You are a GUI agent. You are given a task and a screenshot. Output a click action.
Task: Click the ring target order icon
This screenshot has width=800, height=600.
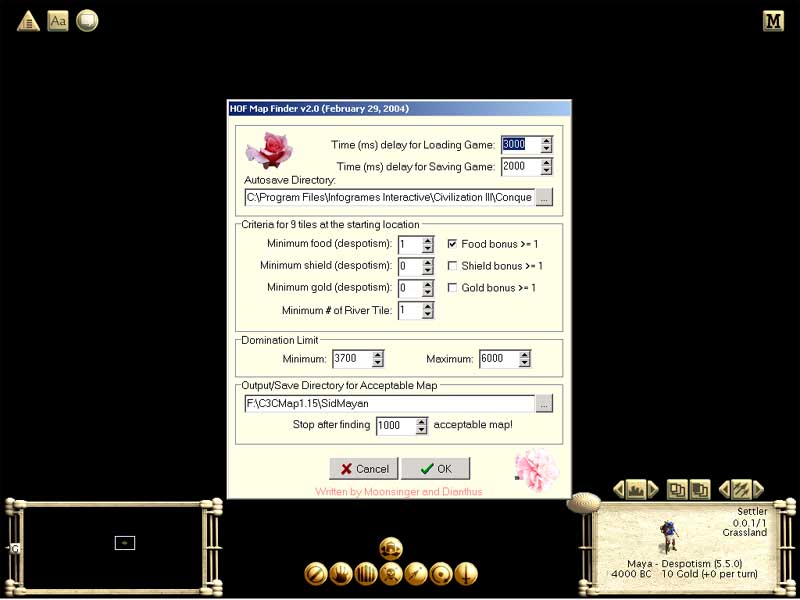coord(441,574)
